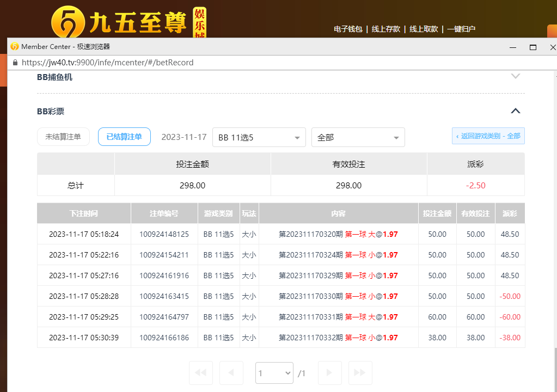
Task: Click the Member Center window favicon
Action: click(x=15, y=47)
